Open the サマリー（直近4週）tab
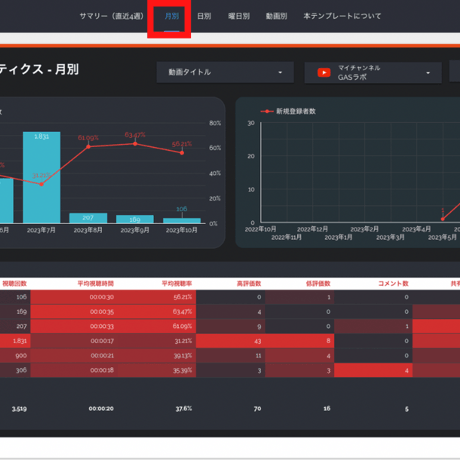This screenshot has width=460, height=460. 111,16
